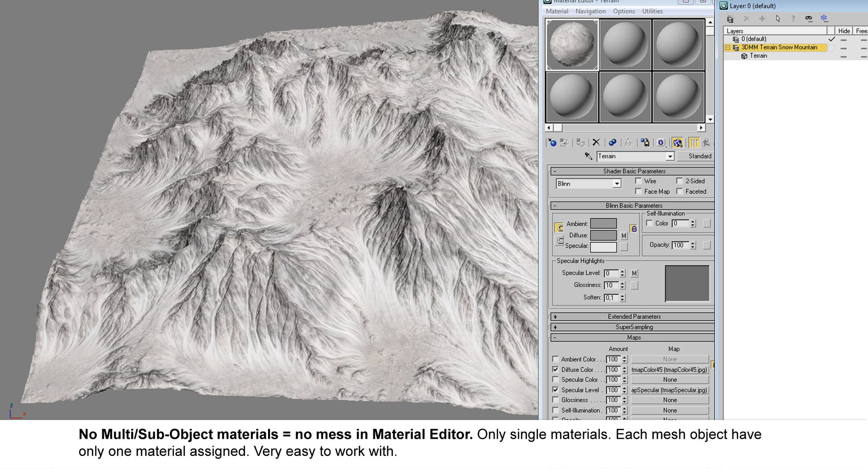Click tmapColor45 Diffuse Color map button
Viewport: 868px width, 469px height.
(x=670, y=370)
